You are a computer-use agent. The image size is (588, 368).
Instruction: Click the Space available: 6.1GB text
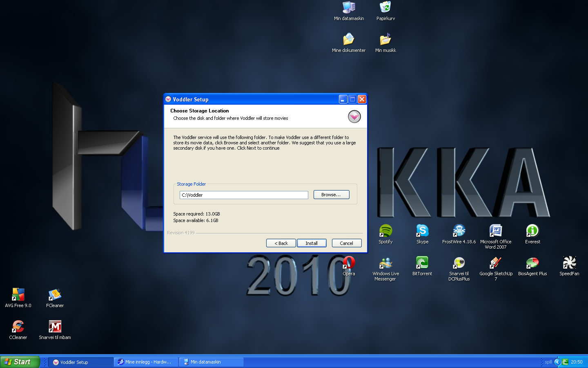click(x=196, y=220)
